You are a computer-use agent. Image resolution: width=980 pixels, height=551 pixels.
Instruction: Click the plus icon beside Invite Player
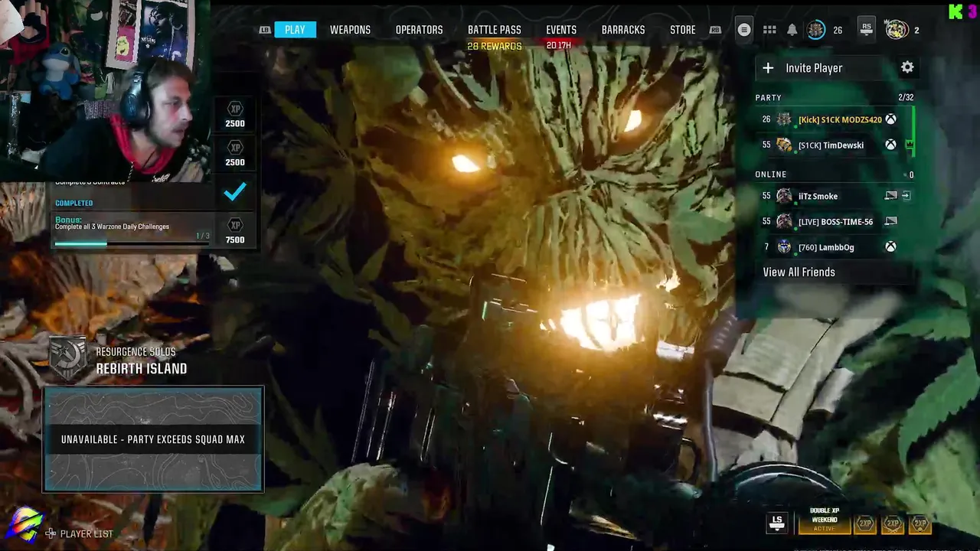(768, 68)
